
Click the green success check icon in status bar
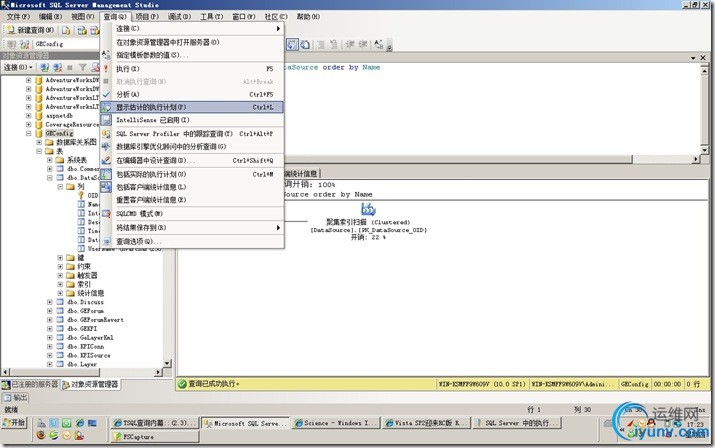pyautogui.click(x=182, y=384)
